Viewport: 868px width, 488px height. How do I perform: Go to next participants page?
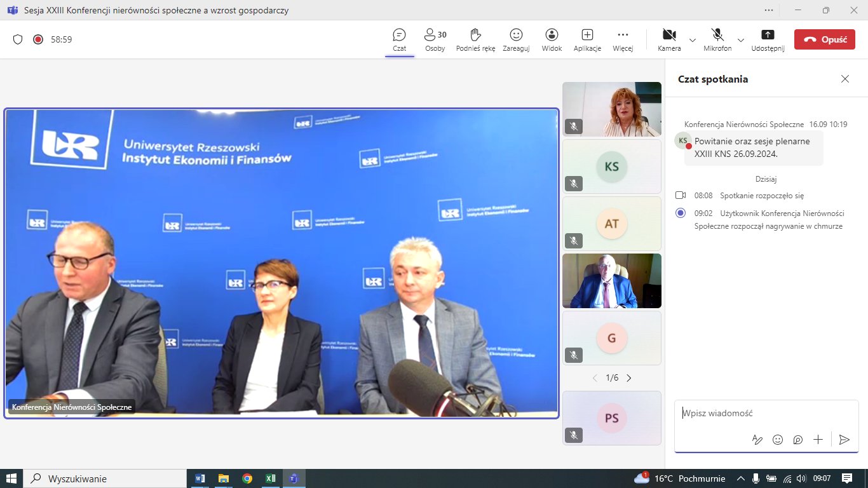click(x=629, y=378)
